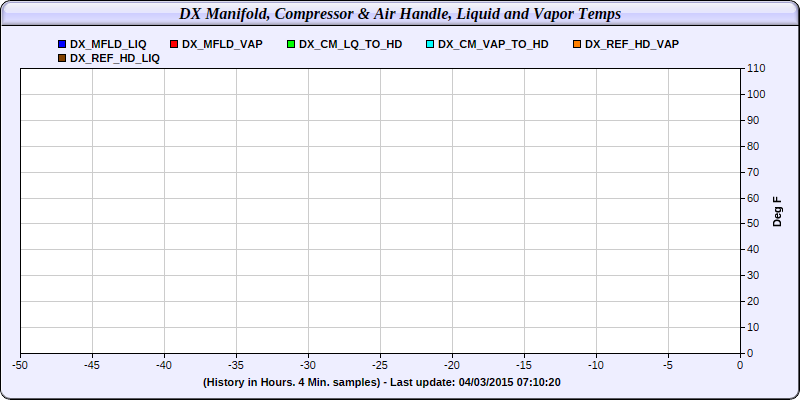Click the 70 y-axis value

pyautogui.click(x=754, y=172)
